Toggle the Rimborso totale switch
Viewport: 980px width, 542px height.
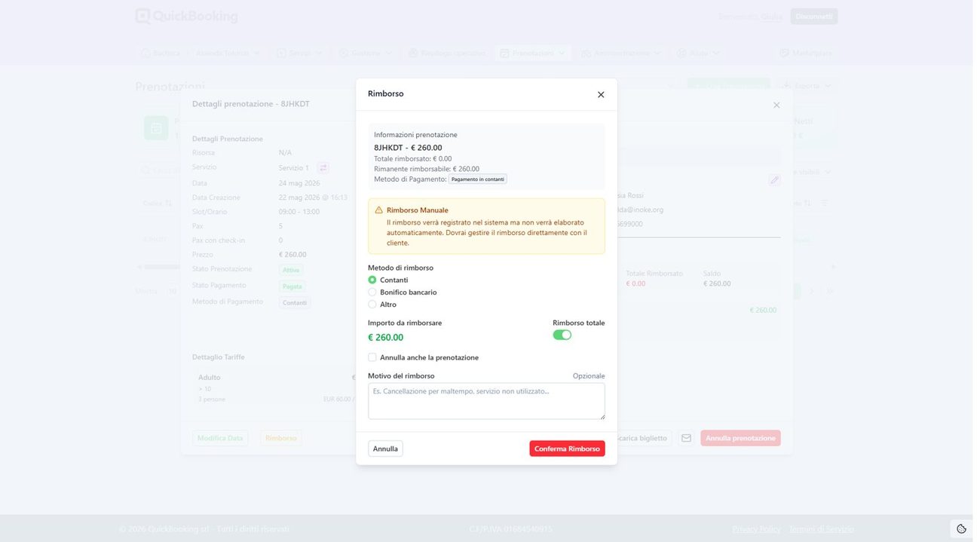pyautogui.click(x=562, y=335)
